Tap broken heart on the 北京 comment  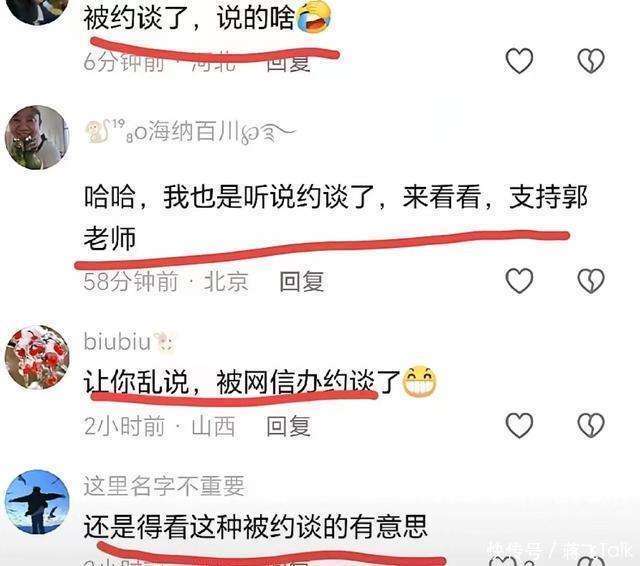[591, 281]
